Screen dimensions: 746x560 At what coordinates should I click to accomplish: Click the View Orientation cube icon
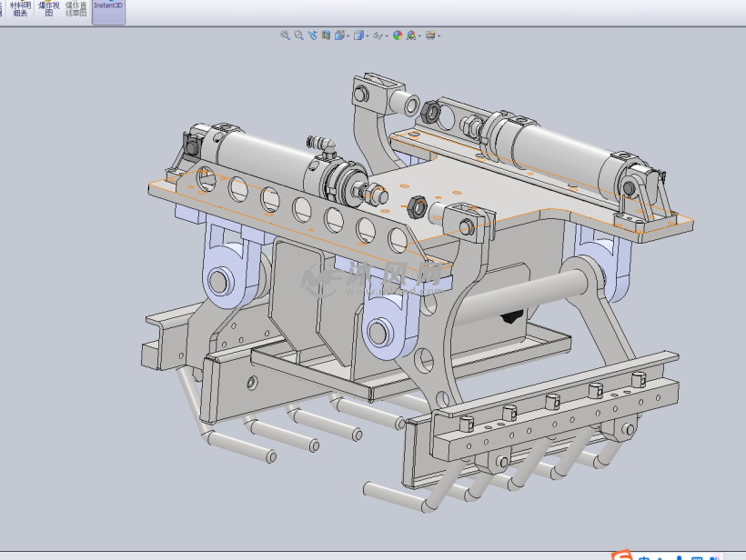pyautogui.click(x=339, y=35)
